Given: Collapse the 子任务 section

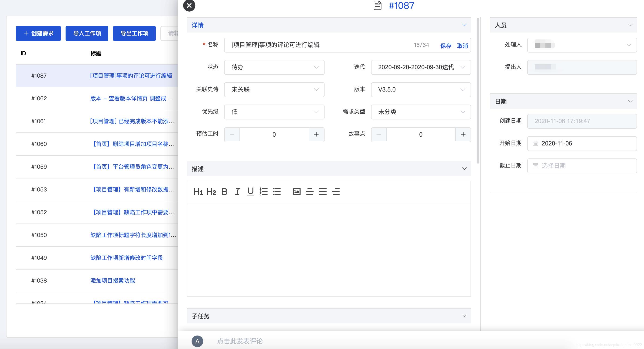Looking at the screenshot, I should click(x=464, y=316).
